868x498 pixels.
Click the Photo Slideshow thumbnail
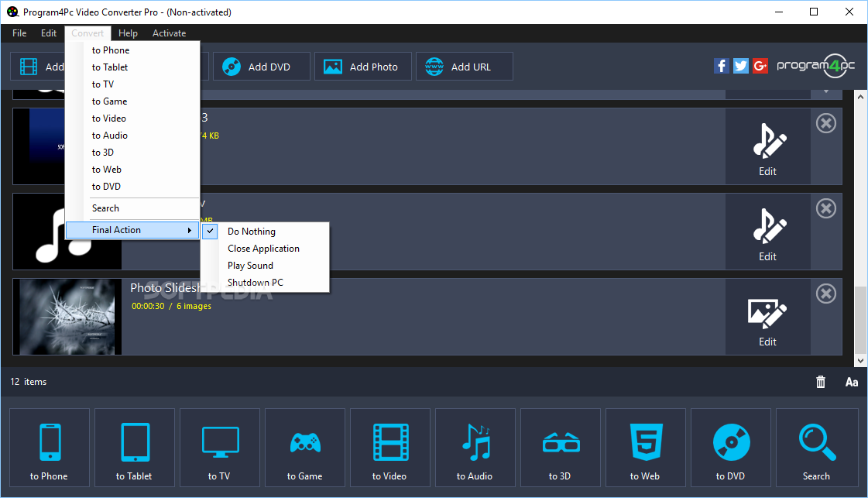[x=67, y=317]
